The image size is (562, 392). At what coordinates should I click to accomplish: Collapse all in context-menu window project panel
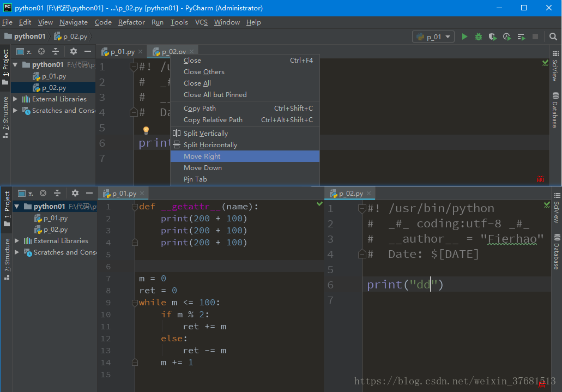[56, 52]
